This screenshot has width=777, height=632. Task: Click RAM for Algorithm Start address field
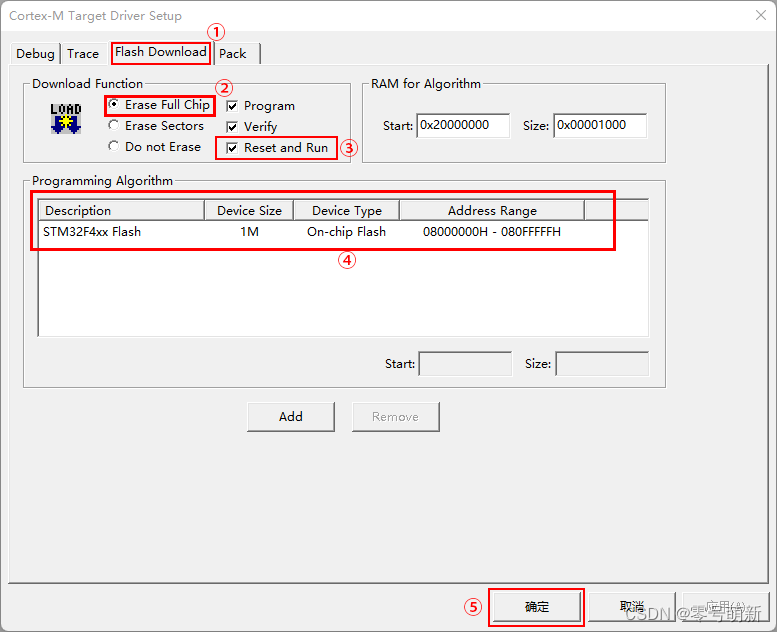pyautogui.click(x=462, y=125)
